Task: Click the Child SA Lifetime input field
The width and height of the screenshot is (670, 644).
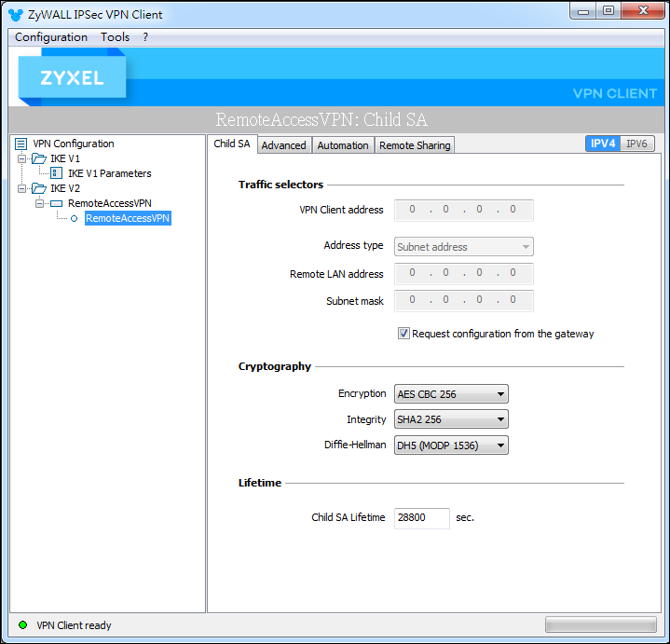Action: tap(422, 518)
